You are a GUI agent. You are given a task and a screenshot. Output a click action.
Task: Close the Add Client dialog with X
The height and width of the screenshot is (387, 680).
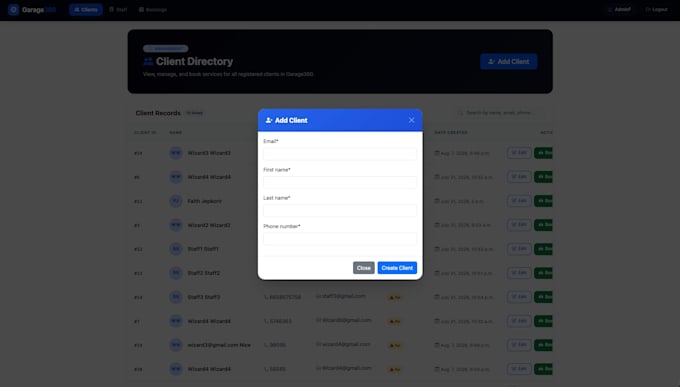pos(411,120)
